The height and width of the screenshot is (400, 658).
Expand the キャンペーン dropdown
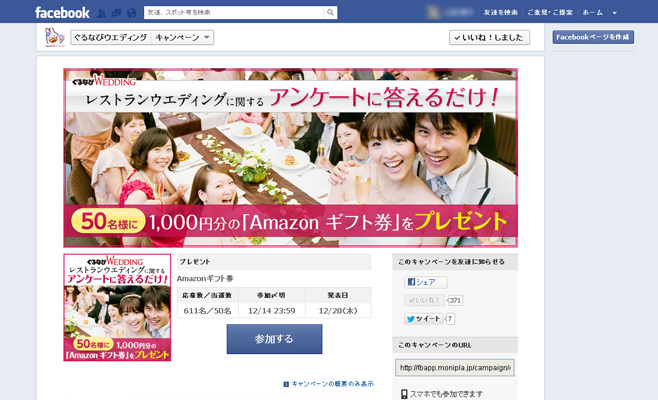pyautogui.click(x=182, y=37)
